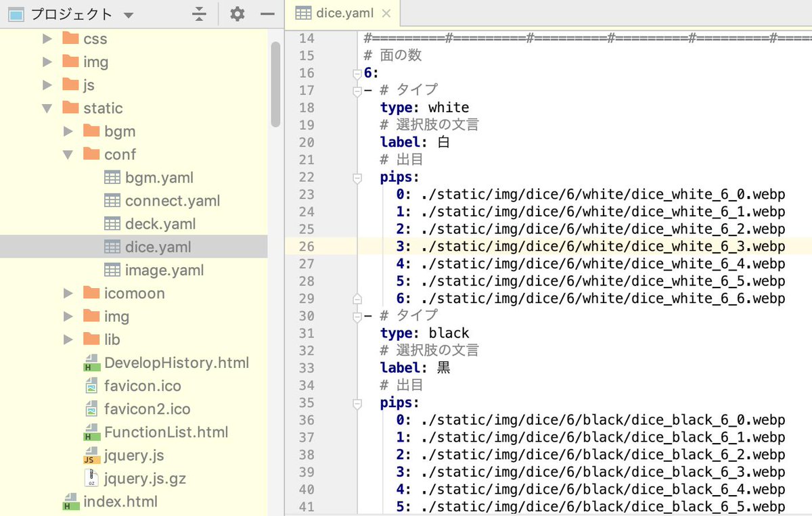Hide the project panel with minimize icon
The height and width of the screenshot is (516, 812).
(x=267, y=14)
